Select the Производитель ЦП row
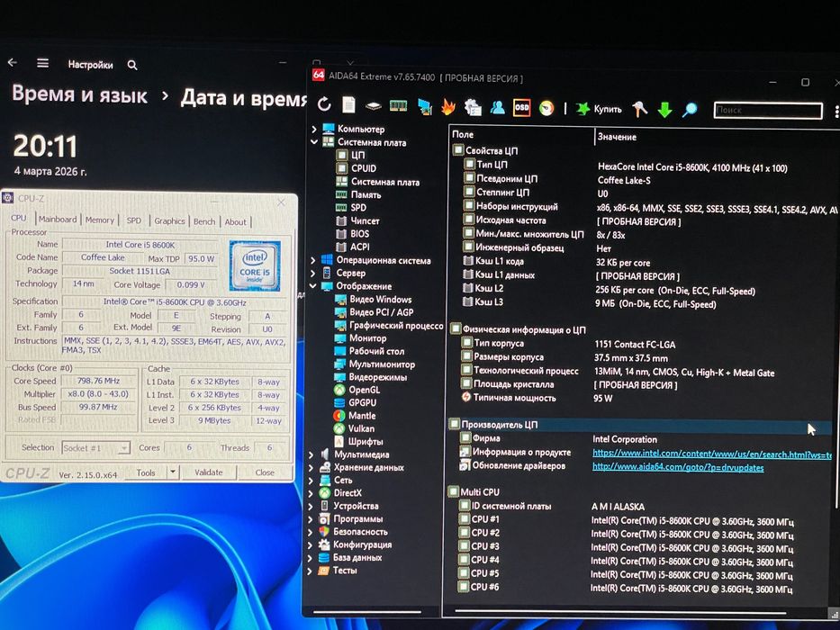The image size is (840, 630). click(641, 425)
